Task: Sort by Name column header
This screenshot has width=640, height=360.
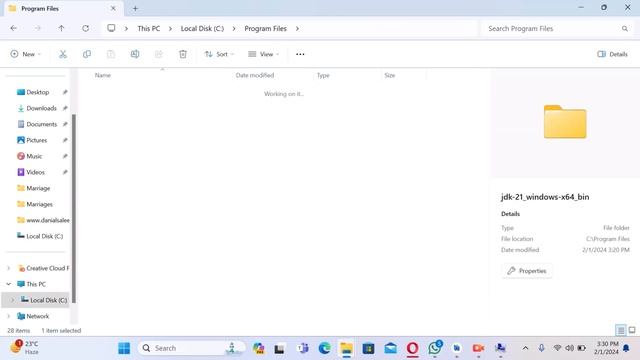Action: (103, 75)
